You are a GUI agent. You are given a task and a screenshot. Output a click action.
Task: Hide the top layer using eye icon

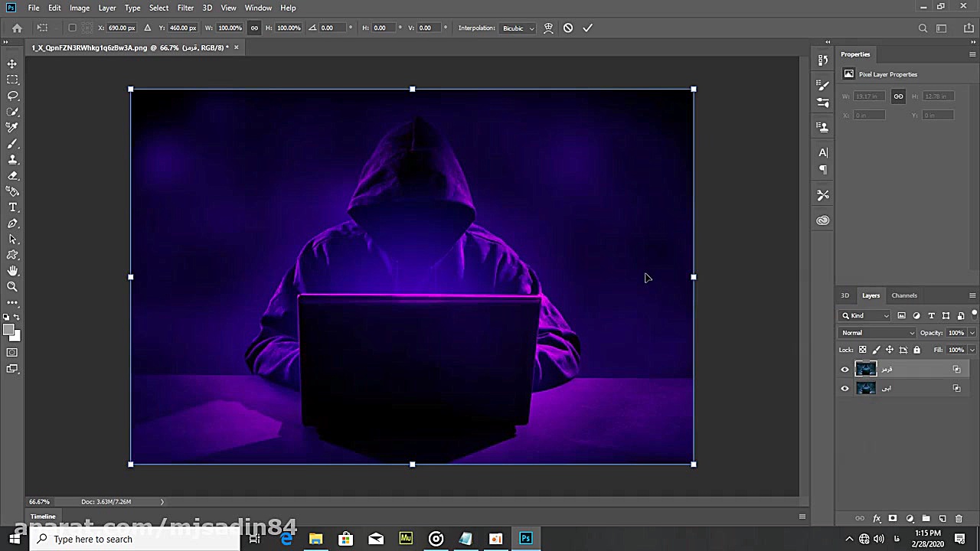[845, 370]
